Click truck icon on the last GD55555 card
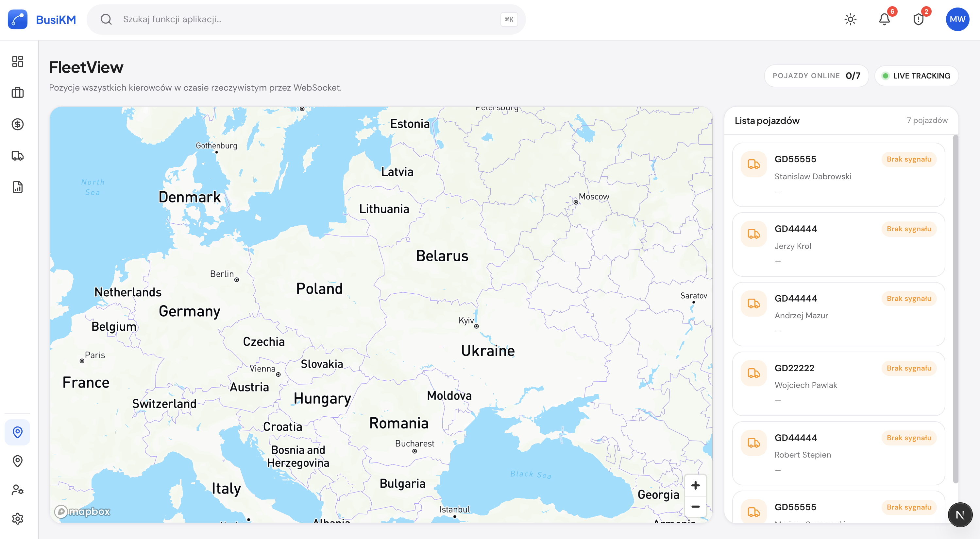 pyautogui.click(x=754, y=512)
